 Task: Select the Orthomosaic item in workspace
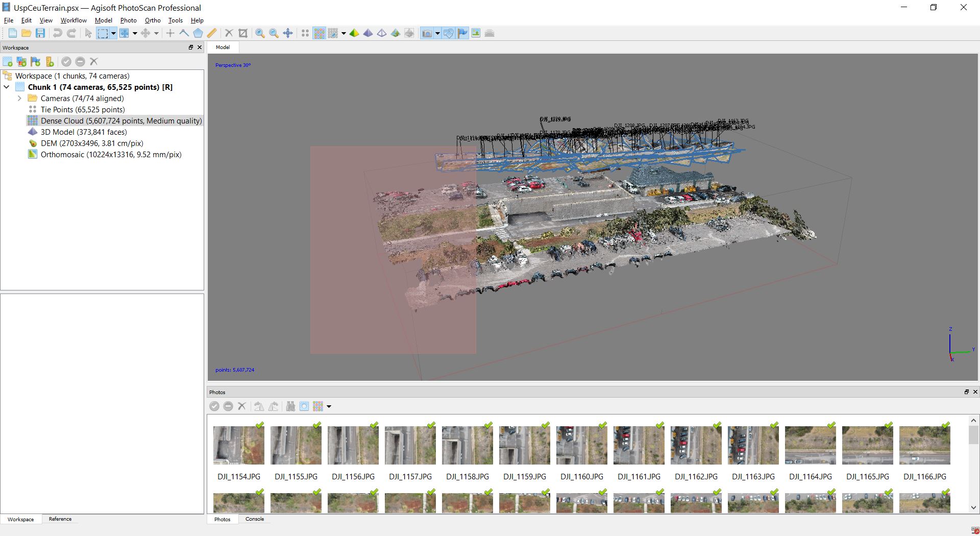click(x=111, y=154)
